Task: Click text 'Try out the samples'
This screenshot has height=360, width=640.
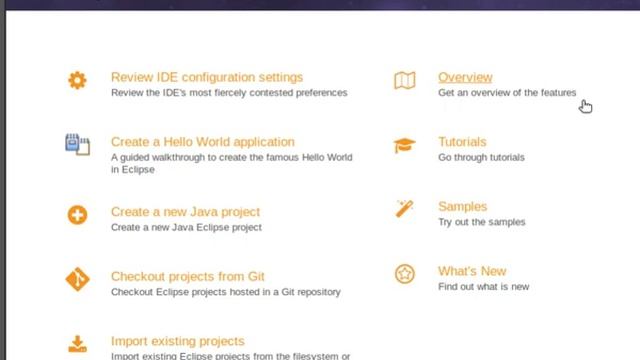Action: [482, 222]
